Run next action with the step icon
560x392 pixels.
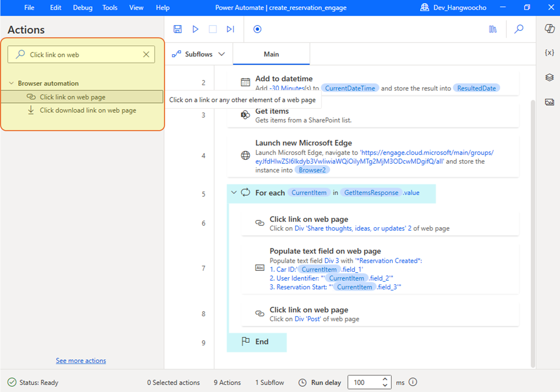pos(231,29)
